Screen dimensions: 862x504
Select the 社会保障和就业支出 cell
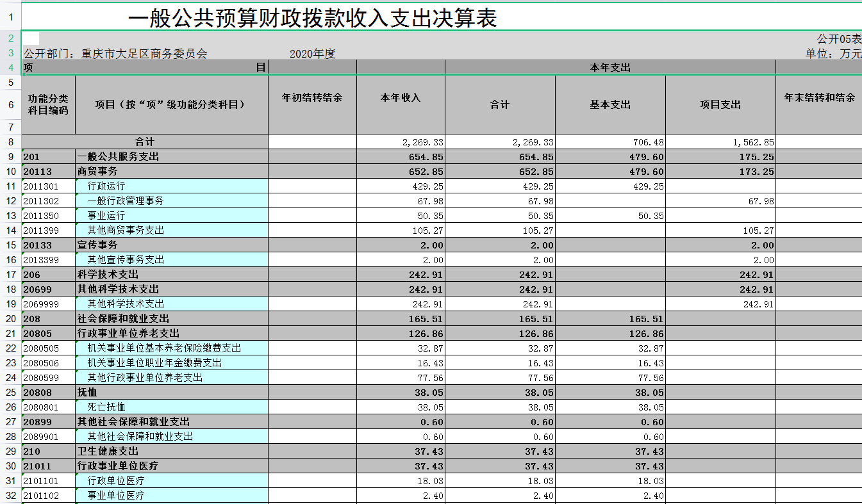(171, 318)
